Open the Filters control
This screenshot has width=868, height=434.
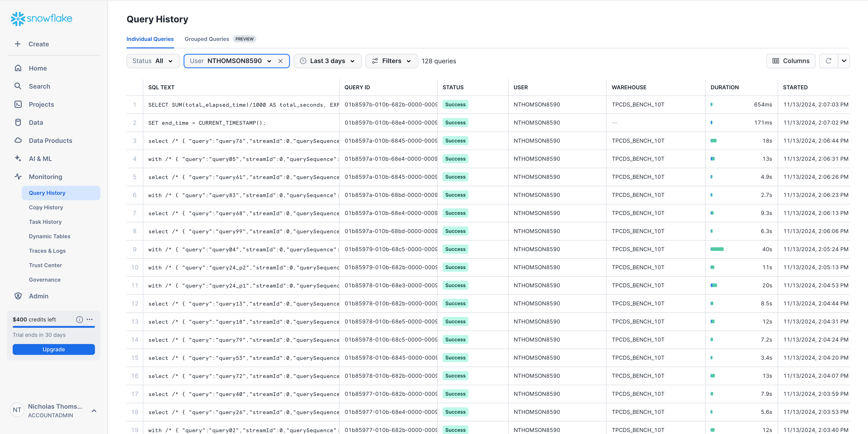pos(392,61)
